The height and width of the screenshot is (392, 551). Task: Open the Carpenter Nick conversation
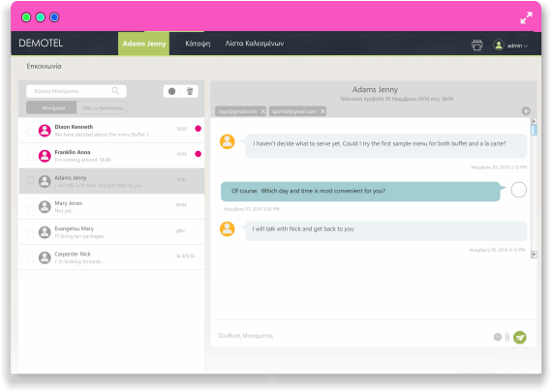tap(111, 257)
